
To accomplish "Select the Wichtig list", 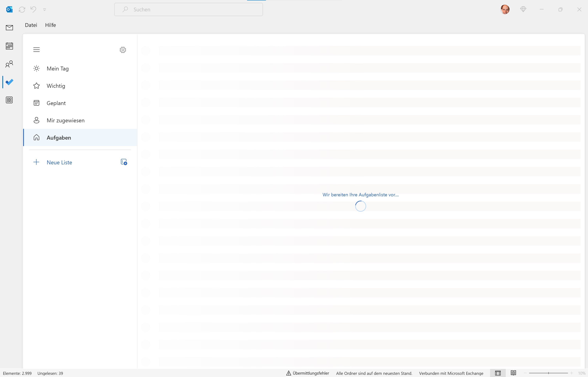I will point(80,86).
